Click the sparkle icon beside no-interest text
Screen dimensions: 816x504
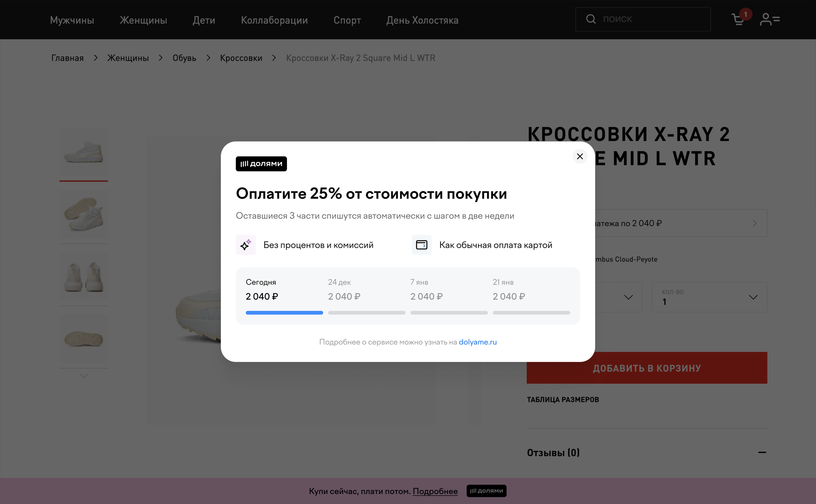246,245
